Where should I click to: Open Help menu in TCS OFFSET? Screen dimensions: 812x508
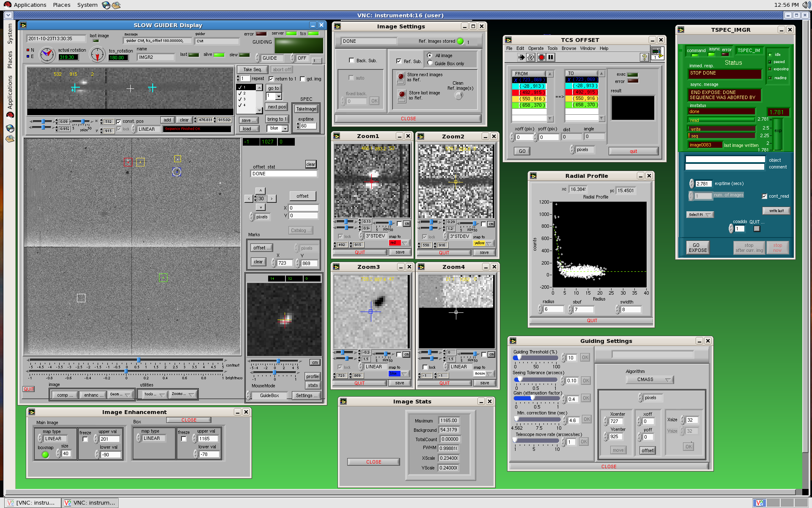coord(604,48)
